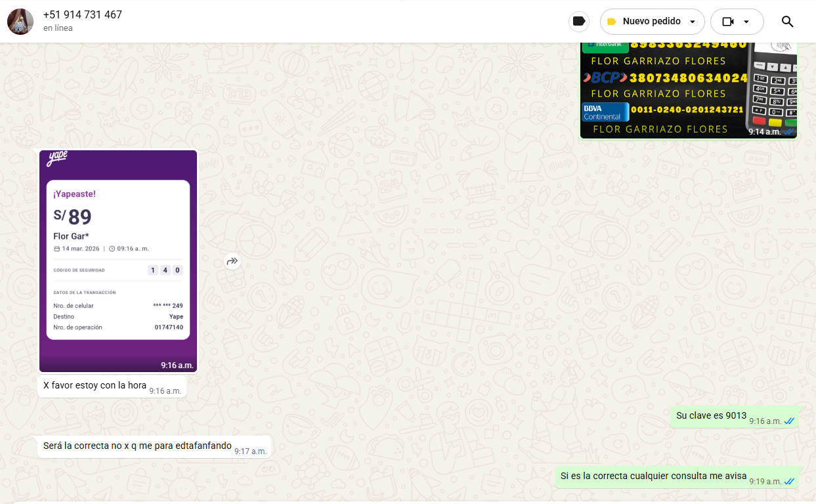Screen dimensions: 816x504
Task: Click the black label tag icon
Action: click(578, 22)
